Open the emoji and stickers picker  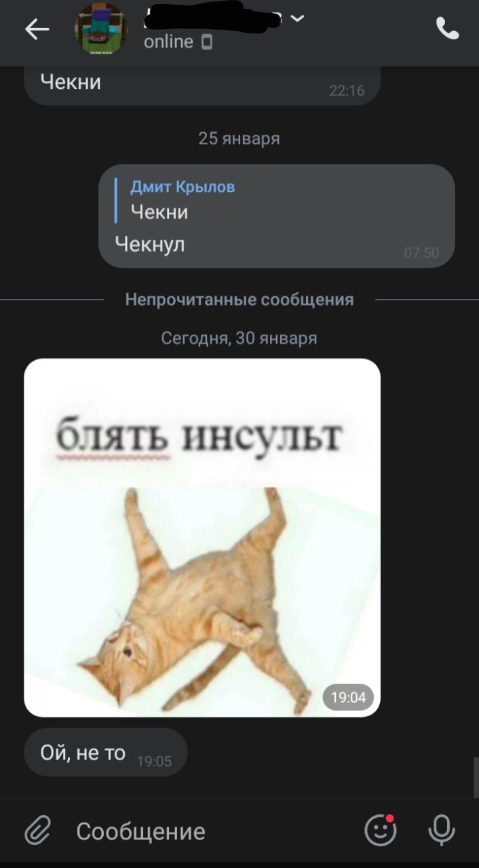pos(380,829)
